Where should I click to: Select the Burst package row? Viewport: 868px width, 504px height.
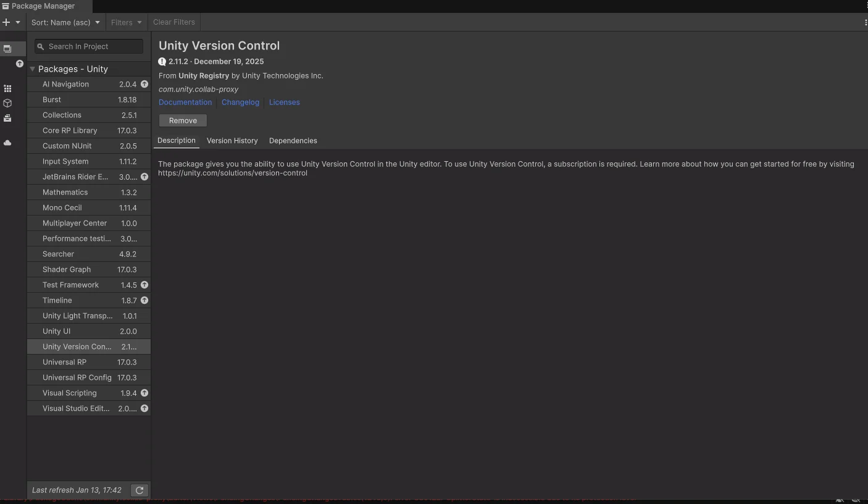click(89, 99)
